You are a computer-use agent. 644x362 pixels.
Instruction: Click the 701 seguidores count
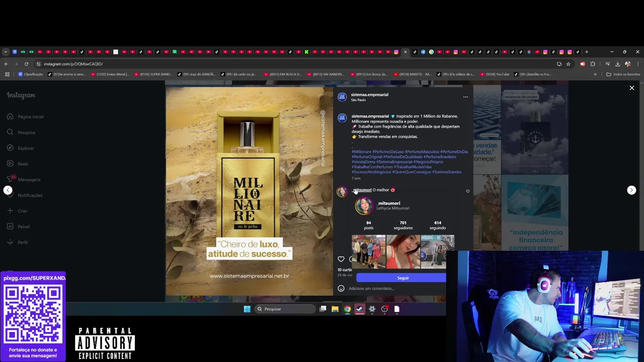403,225
